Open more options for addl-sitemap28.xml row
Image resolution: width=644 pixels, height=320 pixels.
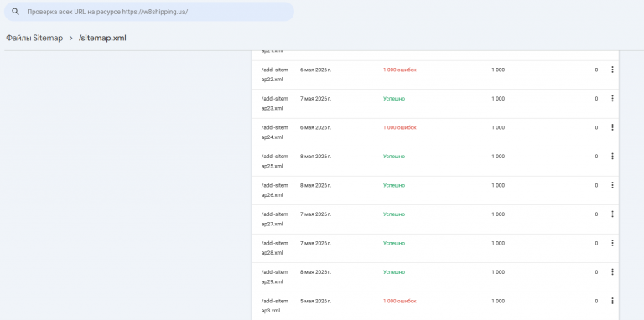(x=612, y=243)
